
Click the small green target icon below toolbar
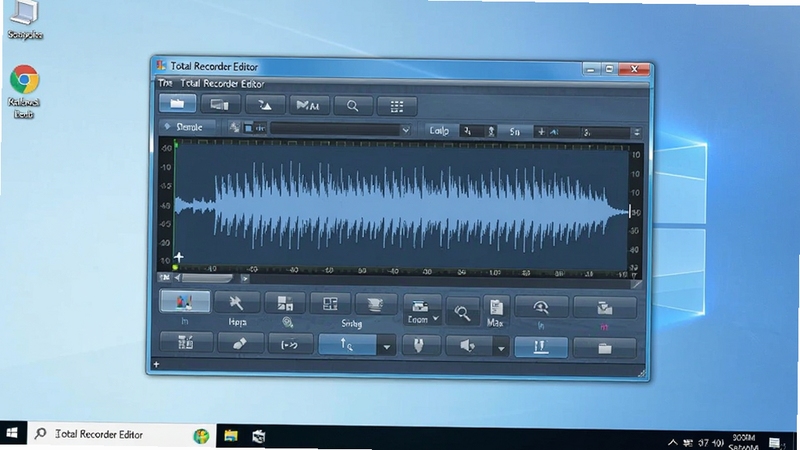pyautogui.click(x=288, y=322)
